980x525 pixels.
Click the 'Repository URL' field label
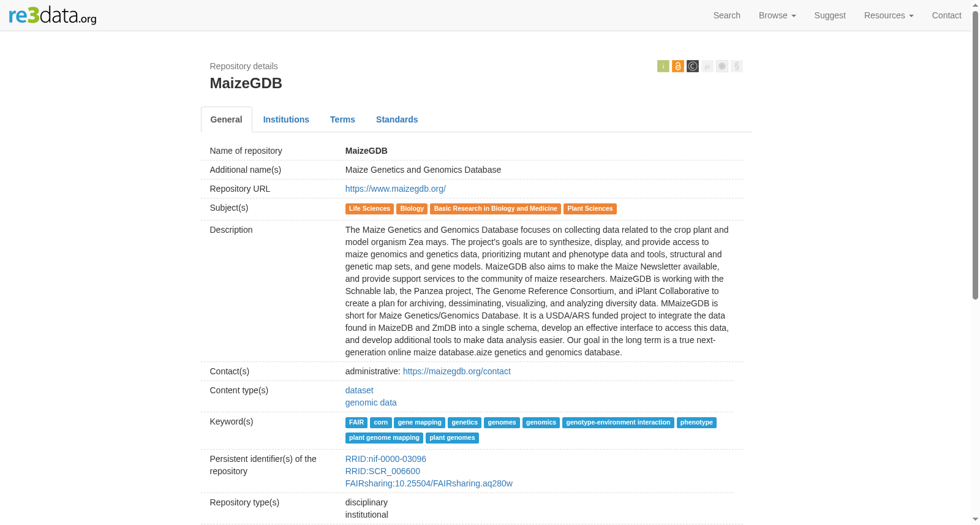(240, 189)
